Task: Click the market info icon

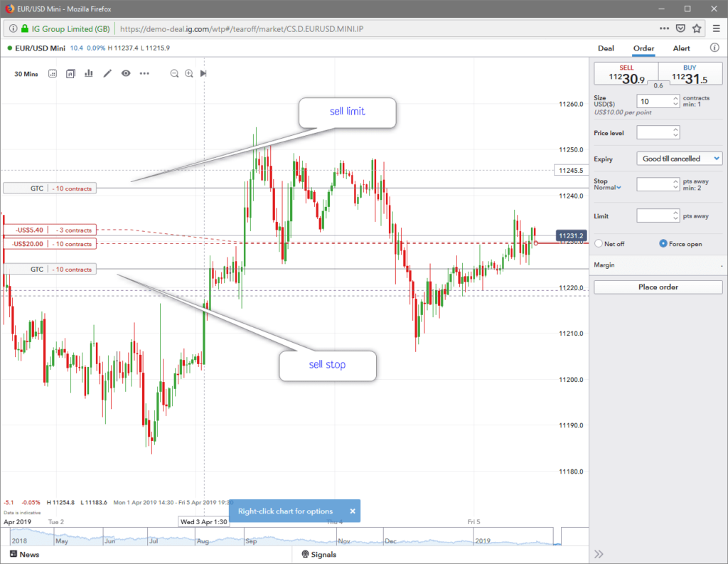Action: point(714,48)
